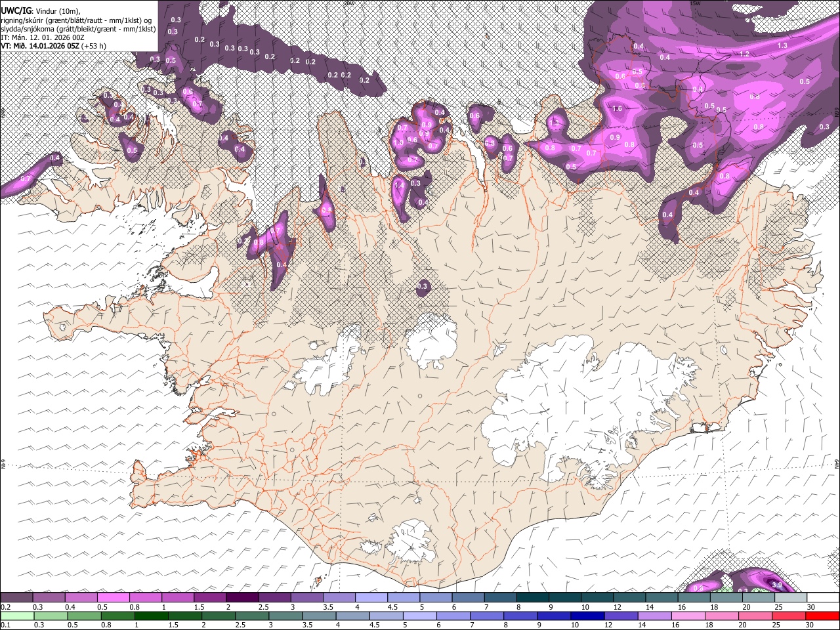Viewport: 840px width, 630px height.
Task: Click the '64N' latitude label on the right edge
Action: coord(837,463)
